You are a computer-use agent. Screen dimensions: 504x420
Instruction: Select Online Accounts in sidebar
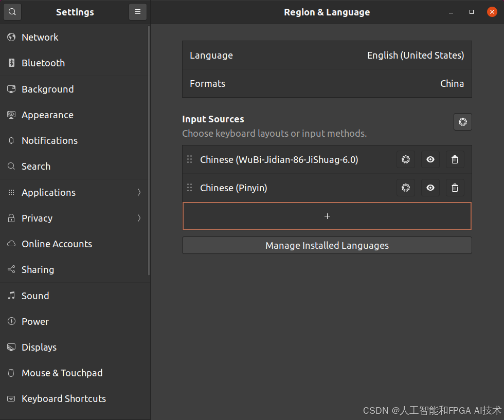coord(74,244)
